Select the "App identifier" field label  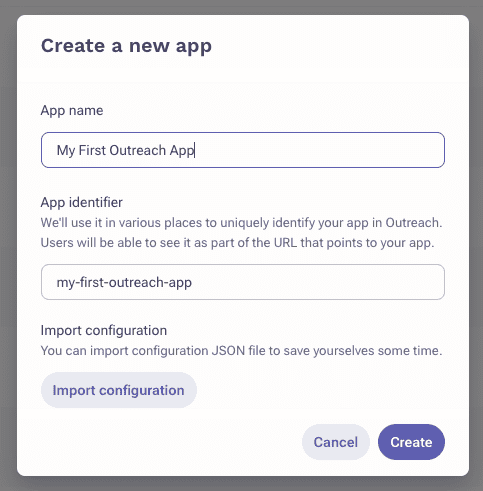click(x=82, y=202)
